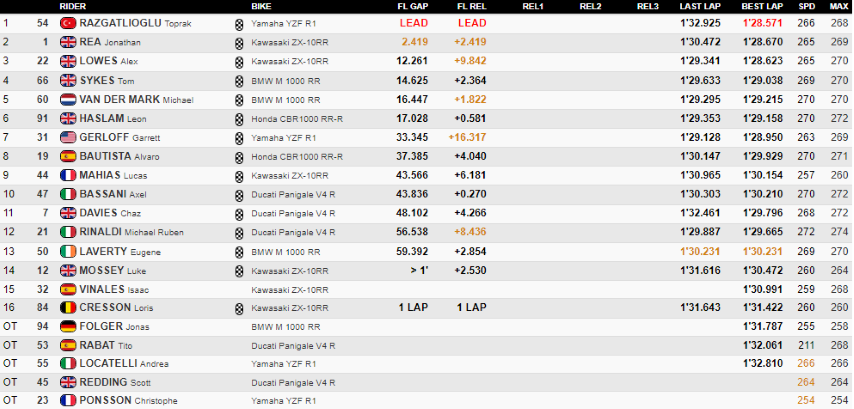This screenshot has height=409, width=854.
Task: Click the Belgian flag beside Cresson
Action: point(68,308)
